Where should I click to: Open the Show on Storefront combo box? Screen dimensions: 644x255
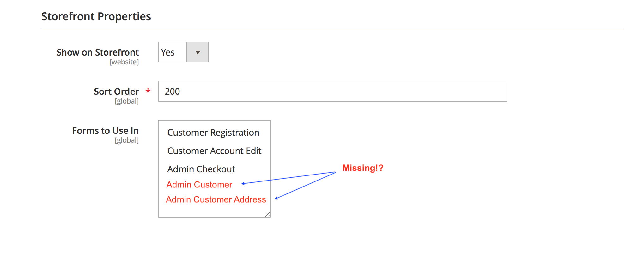pyautogui.click(x=183, y=52)
